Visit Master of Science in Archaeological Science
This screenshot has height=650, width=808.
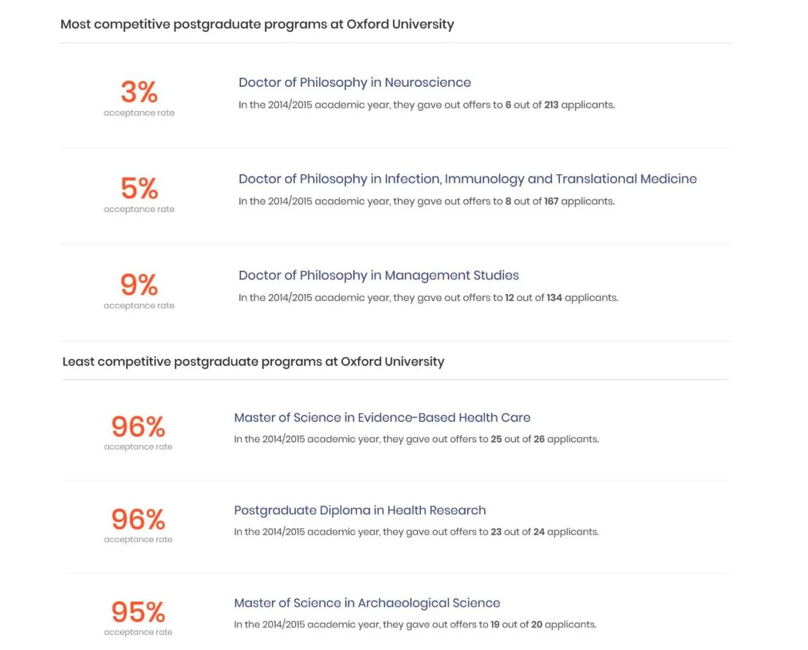367,603
